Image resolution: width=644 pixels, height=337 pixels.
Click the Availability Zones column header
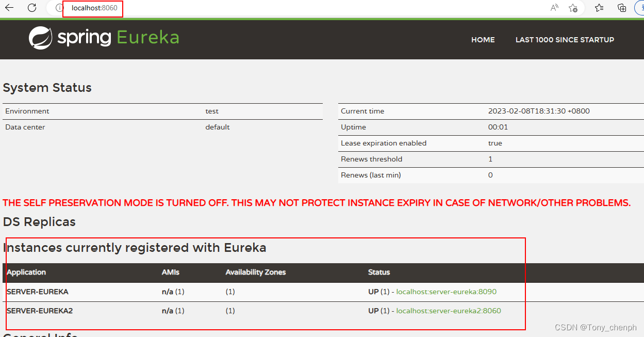pos(255,272)
